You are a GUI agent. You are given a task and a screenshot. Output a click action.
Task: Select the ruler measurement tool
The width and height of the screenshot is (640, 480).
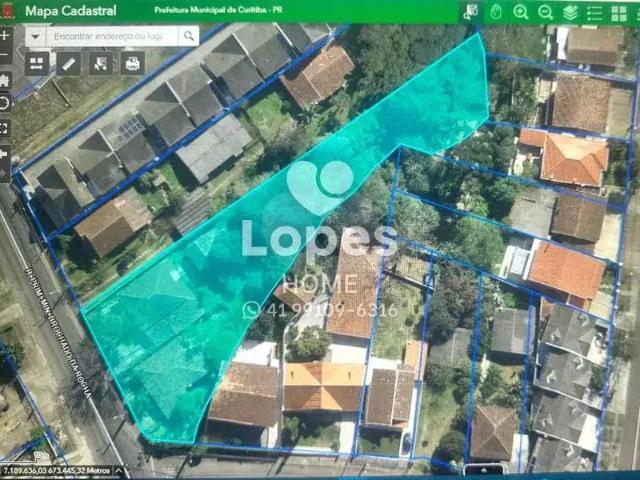click(68, 63)
